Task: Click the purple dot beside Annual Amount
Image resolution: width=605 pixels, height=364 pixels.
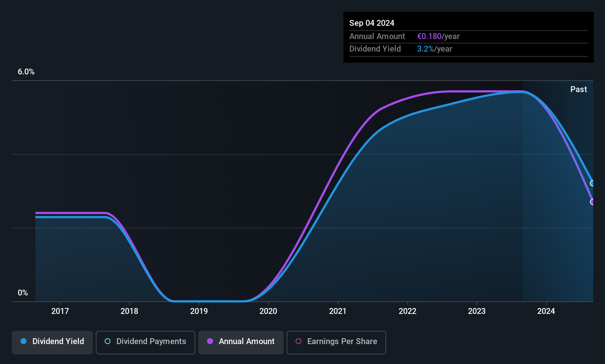Action: coord(210,341)
